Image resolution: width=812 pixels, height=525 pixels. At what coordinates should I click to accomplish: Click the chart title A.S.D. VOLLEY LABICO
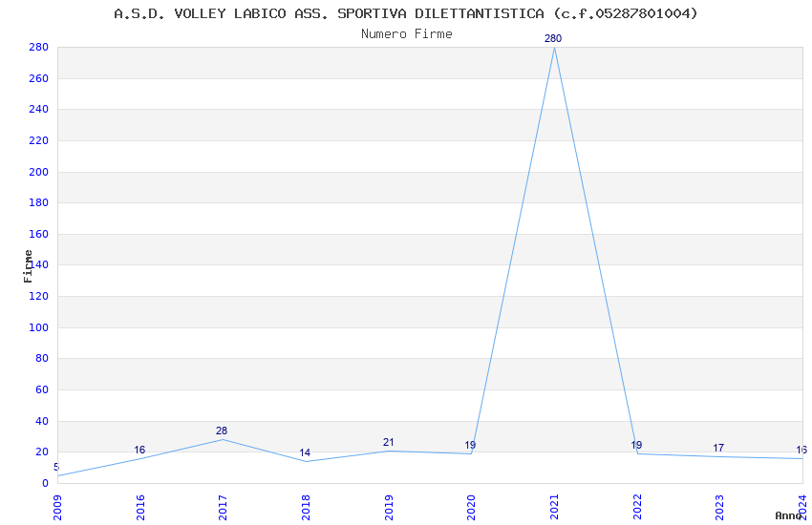tap(406, 13)
